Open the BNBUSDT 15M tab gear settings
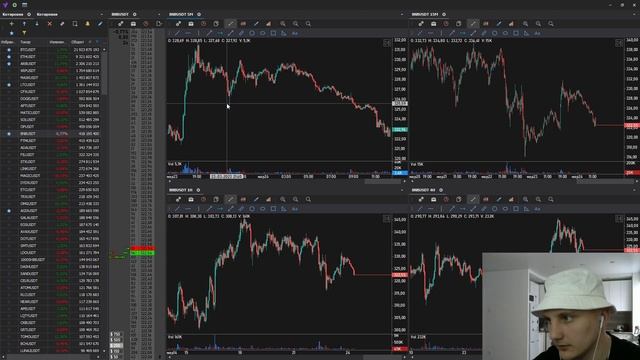Screen dimensions: 640x360 [444, 14]
